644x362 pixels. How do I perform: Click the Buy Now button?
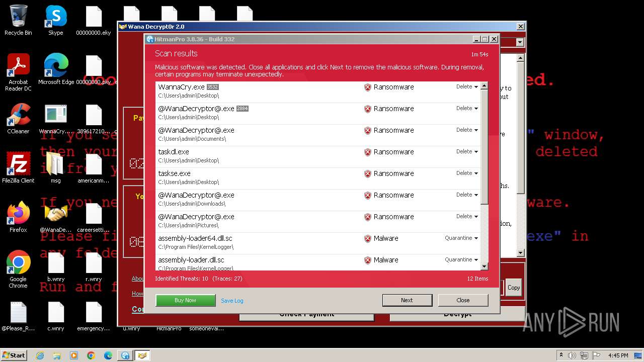(x=186, y=300)
